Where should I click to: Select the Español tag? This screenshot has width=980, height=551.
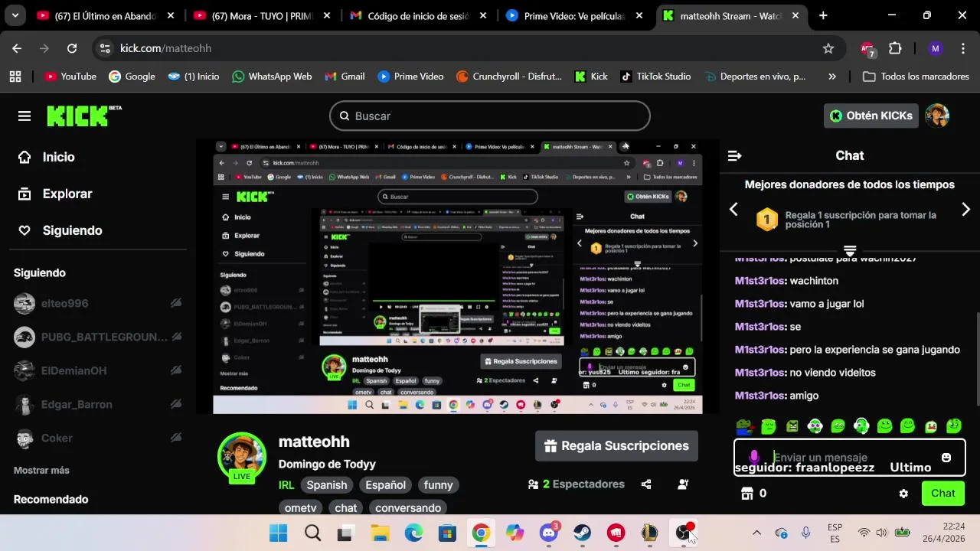385,485
